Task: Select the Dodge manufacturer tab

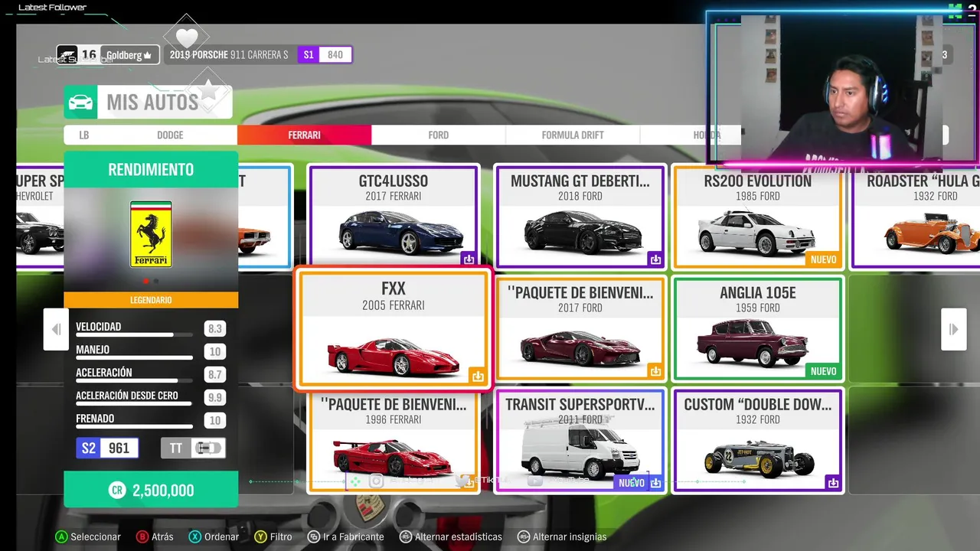Action: (170, 135)
